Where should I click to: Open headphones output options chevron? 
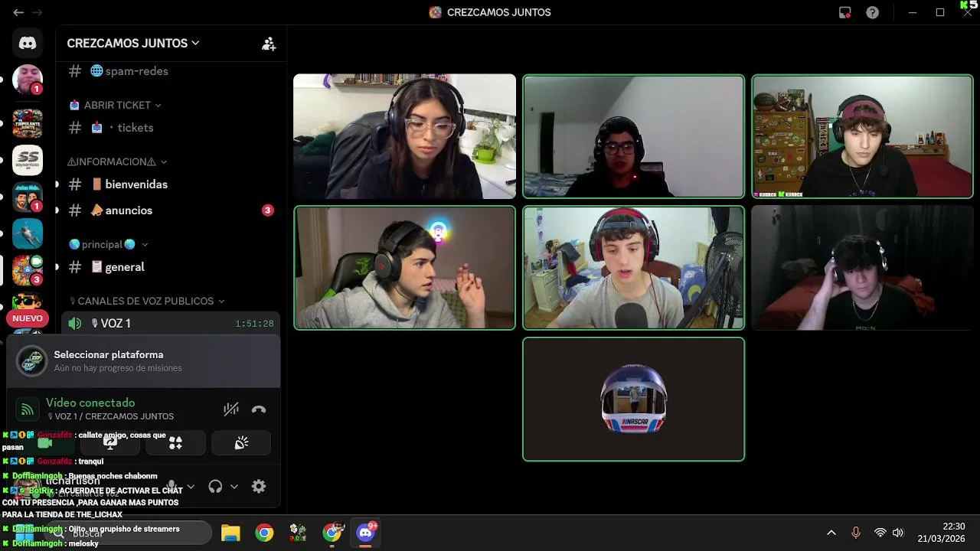coord(234,486)
